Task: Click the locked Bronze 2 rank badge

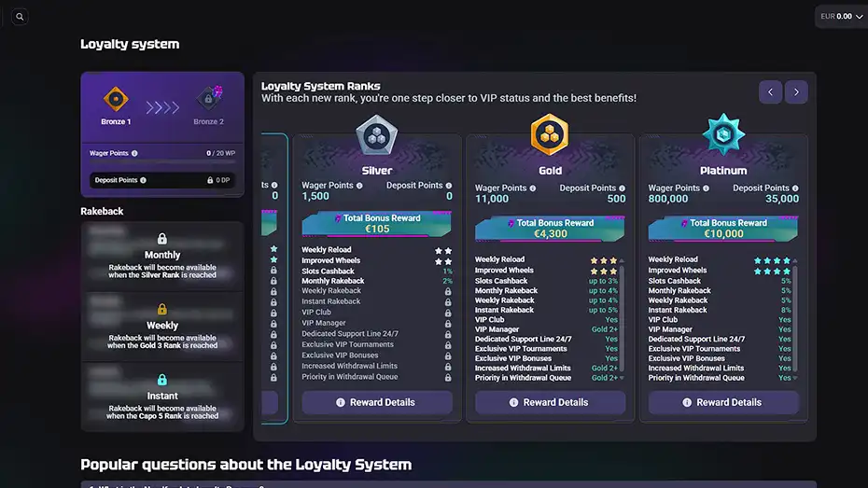Action: [x=209, y=99]
